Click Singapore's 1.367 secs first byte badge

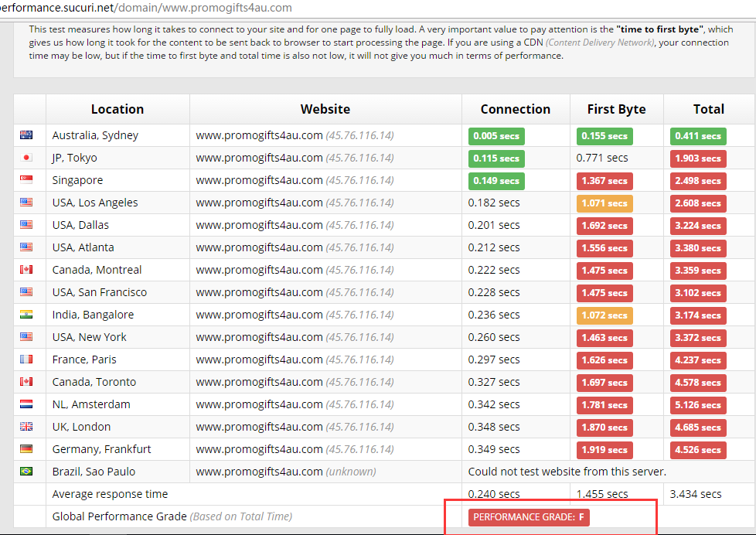point(604,181)
